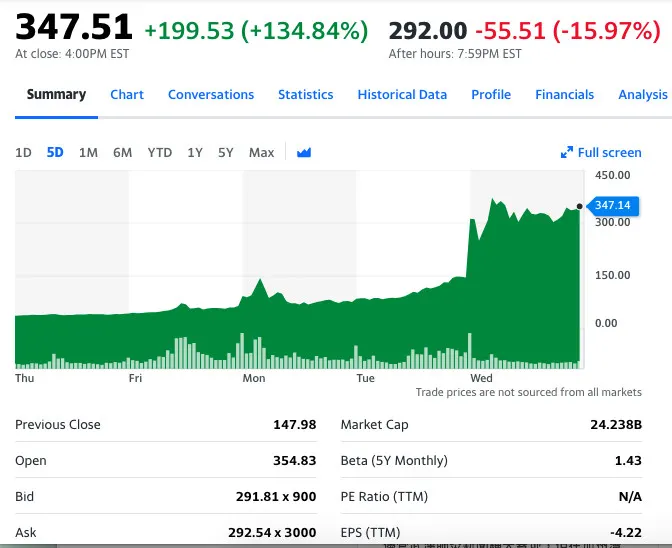Switch to the Conversations tab
Image resolution: width=672 pixels, height=548 pixels.
pyautogui.click(x=211, y=95)
